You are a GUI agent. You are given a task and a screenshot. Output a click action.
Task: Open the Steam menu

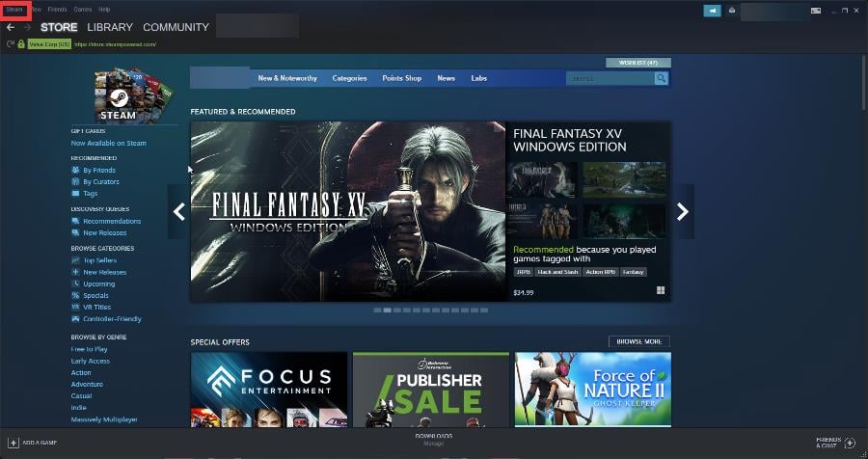click(14, 10)
